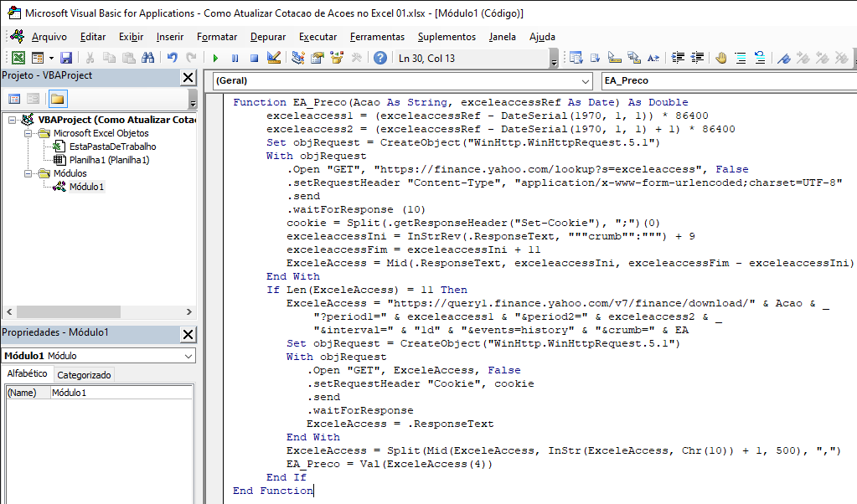Open the (Geral) object dropdown
Image resolution: width=857 pixels, height=504 pixels.
tap(586, 81)
